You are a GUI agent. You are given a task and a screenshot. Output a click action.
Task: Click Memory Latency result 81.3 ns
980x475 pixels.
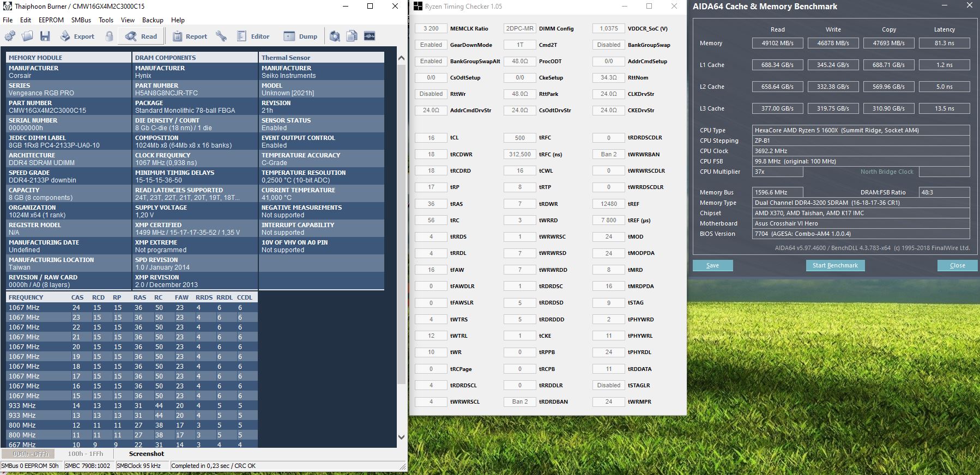tap(945, 43)
